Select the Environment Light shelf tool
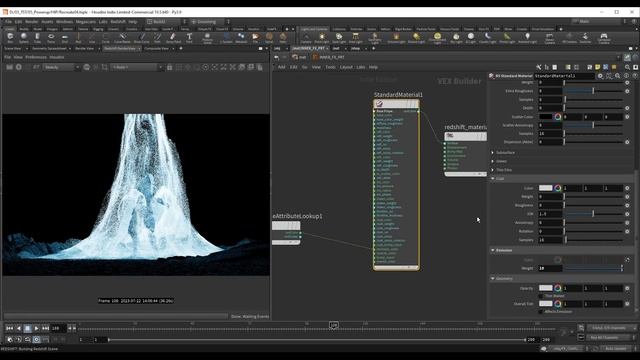The height and width of the screenshot is (360, 640). click(437, 38)
